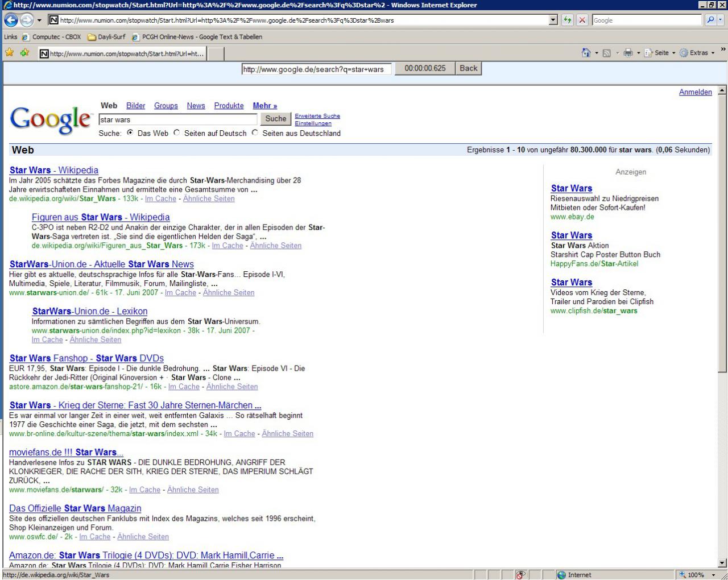Viewport: 728px width, 580px height.
Task: Open PCGH Online-News favorites link
Action: 197,37
